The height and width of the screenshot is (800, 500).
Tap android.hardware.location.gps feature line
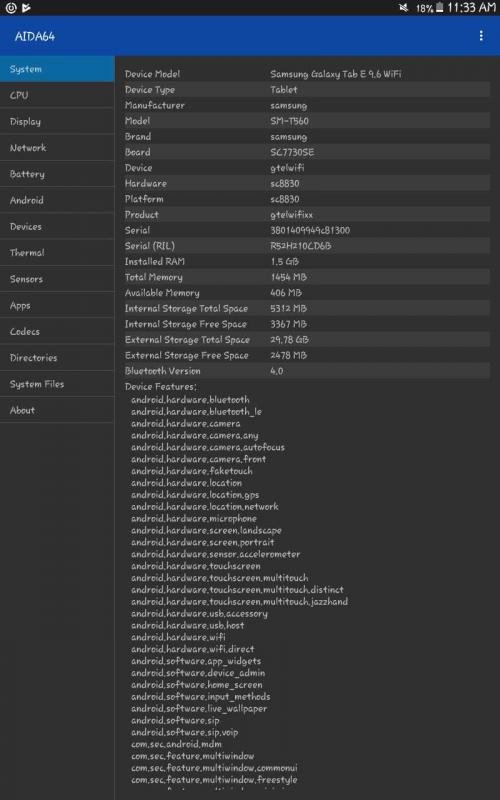coord(195,495)
